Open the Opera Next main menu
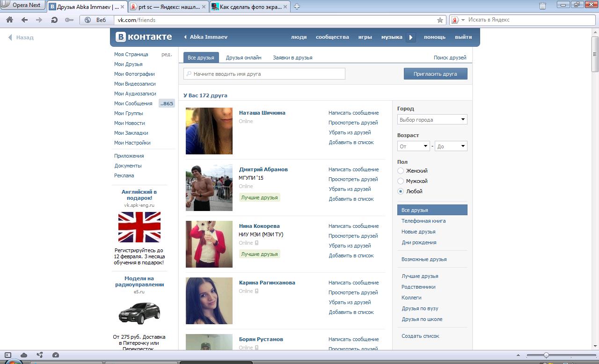The image size is (599, 364). [x=22, y=5]
